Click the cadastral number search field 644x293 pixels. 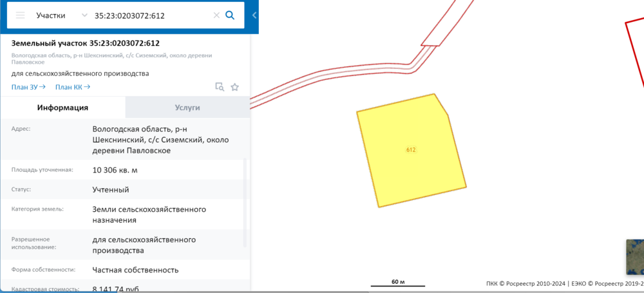click(151, 15)
